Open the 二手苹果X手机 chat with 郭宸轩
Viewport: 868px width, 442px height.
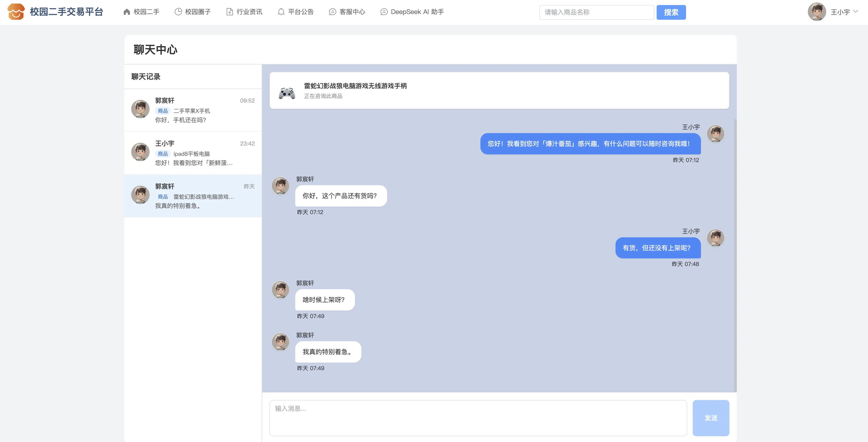(193, 110)
